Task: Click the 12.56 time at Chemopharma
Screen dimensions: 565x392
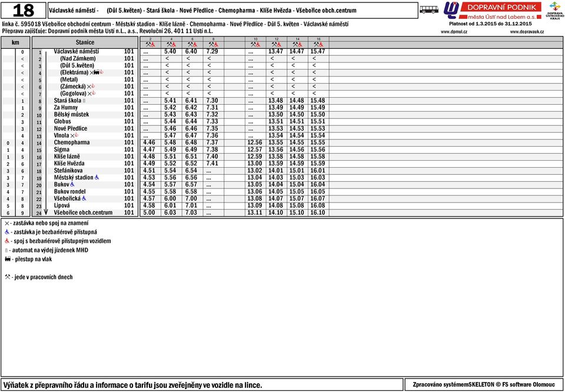Action: [255, 142]
